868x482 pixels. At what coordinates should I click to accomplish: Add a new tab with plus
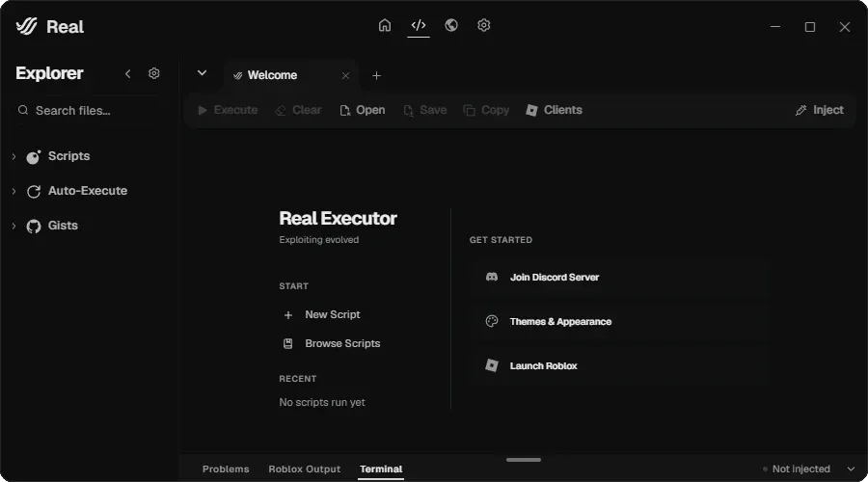tap(376, 76)
